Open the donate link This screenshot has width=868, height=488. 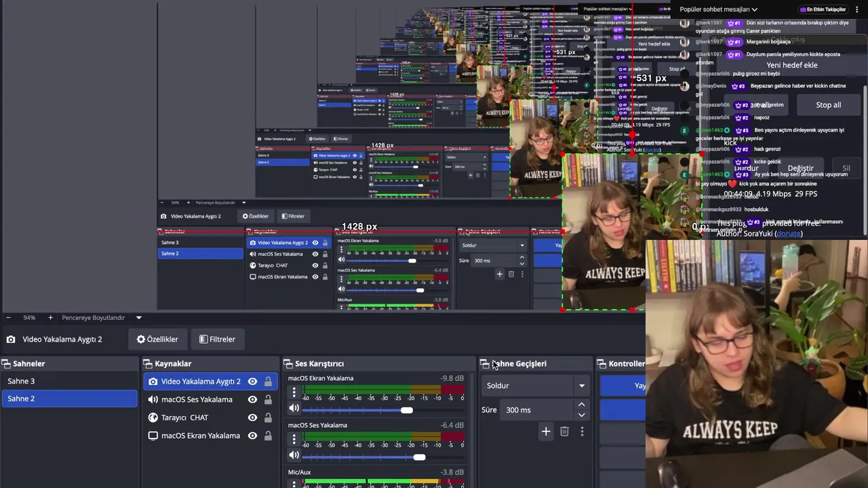tap(789, 233)
